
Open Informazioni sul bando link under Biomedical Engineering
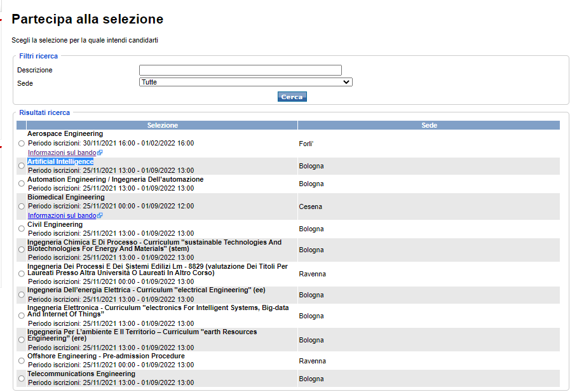click(62, 215)
